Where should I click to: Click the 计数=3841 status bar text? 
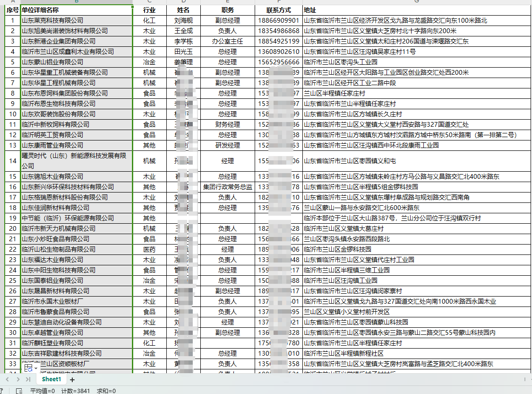(x=76, y=391)
